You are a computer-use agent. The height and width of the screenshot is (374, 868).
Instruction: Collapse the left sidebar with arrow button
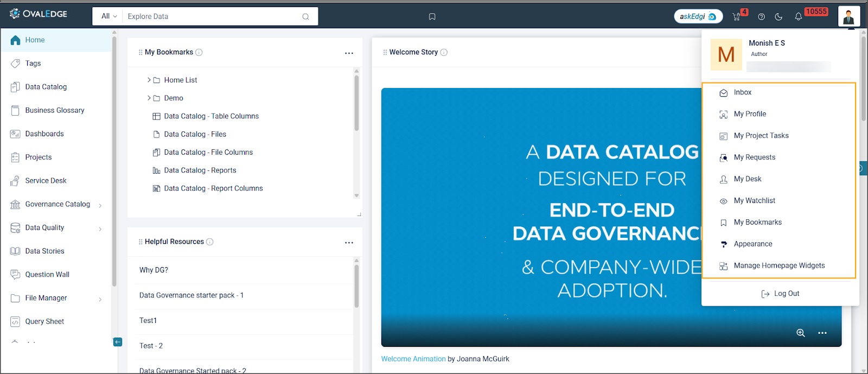pyautogui.click(x=118, y=342)
